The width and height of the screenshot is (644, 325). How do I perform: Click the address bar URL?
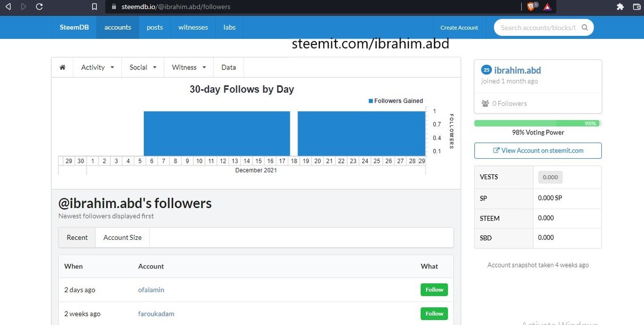coord(176,7)
